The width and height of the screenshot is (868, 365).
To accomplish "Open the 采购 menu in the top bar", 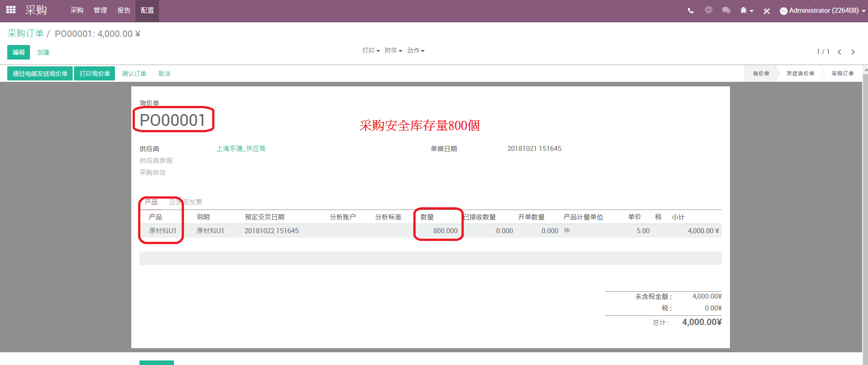I will (77, 10).
